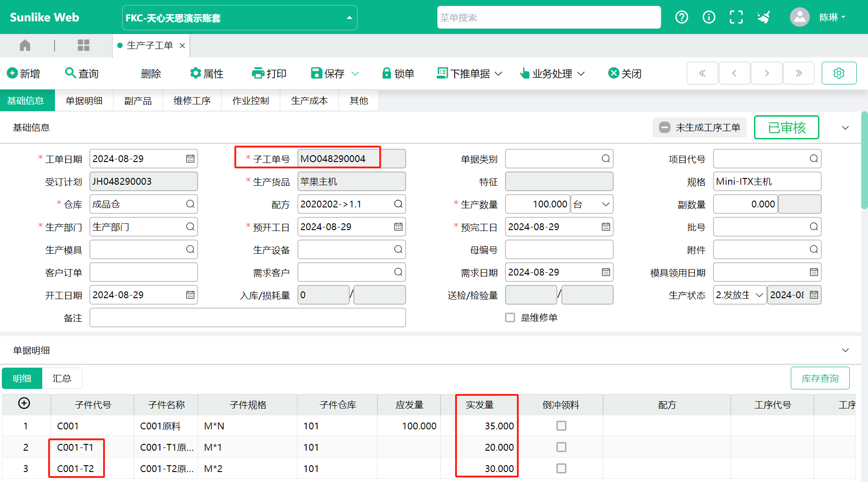Open 属性 settings
The image size is (868, 482).
click(x=207, y=74)
